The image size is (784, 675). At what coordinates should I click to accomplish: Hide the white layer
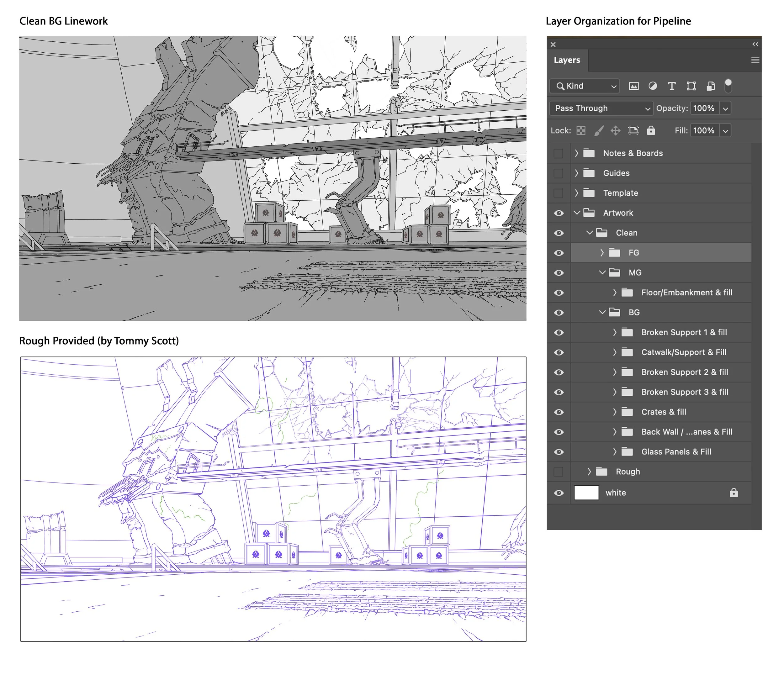coord(559,493)
